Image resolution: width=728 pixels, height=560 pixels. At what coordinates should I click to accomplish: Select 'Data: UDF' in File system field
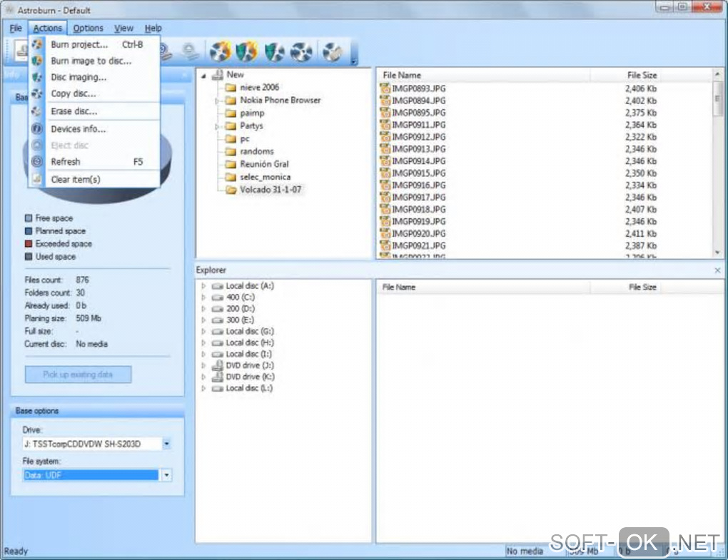click(91, 475)
